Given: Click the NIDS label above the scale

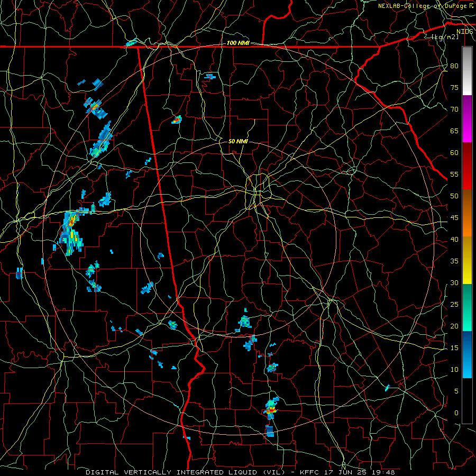Looking at the screenshot, I should (x=464, y=32).
